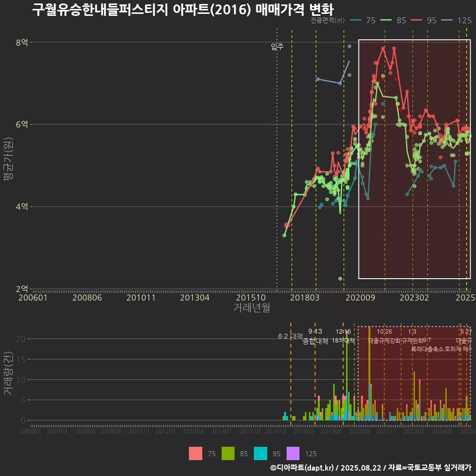Click the 201612 volume chart x-axis label
Image resolution: width=476 pixels, height=476 pixels.
click(276, 431)
